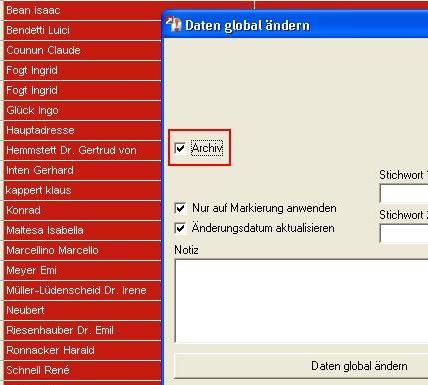Image resolution: width=428 pixels, height=385 pixels.
Task: Click the Daten global ändern dialog title icon
Action: point(173,25)
